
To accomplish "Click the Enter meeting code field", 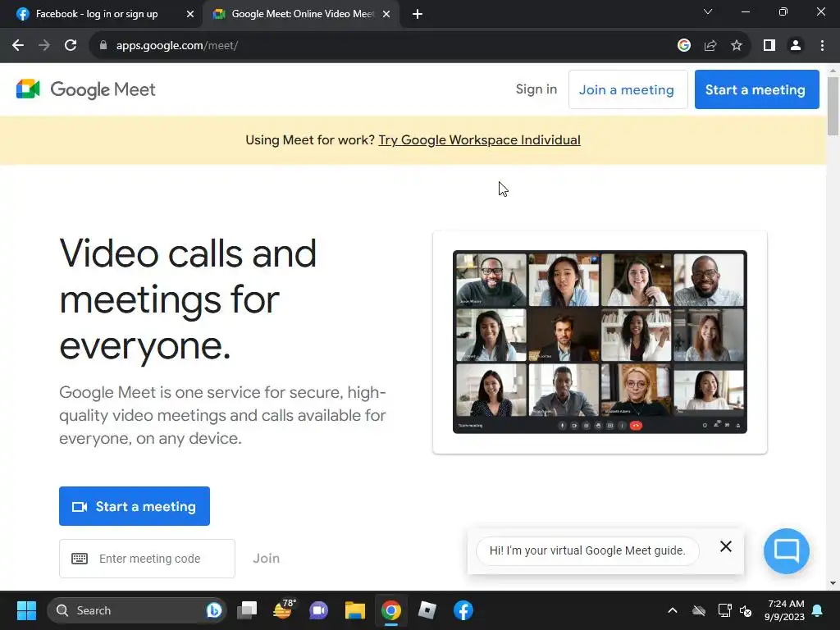I will (148, 559).
